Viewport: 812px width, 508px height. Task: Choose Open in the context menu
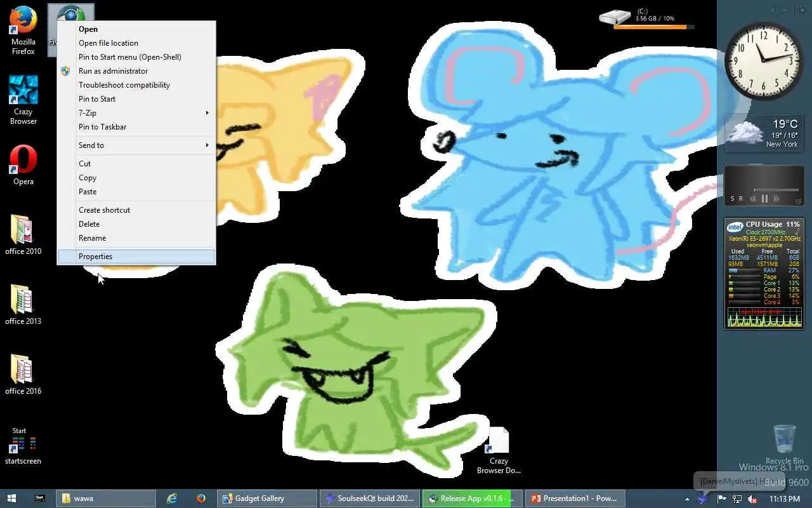[136, 29]
